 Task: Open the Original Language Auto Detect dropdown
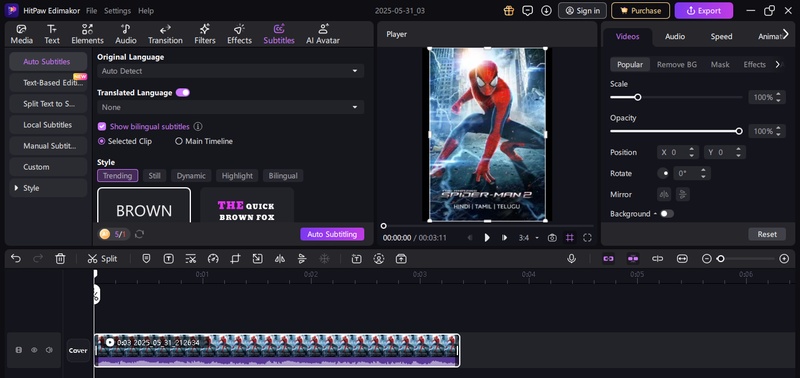[231, 71]
